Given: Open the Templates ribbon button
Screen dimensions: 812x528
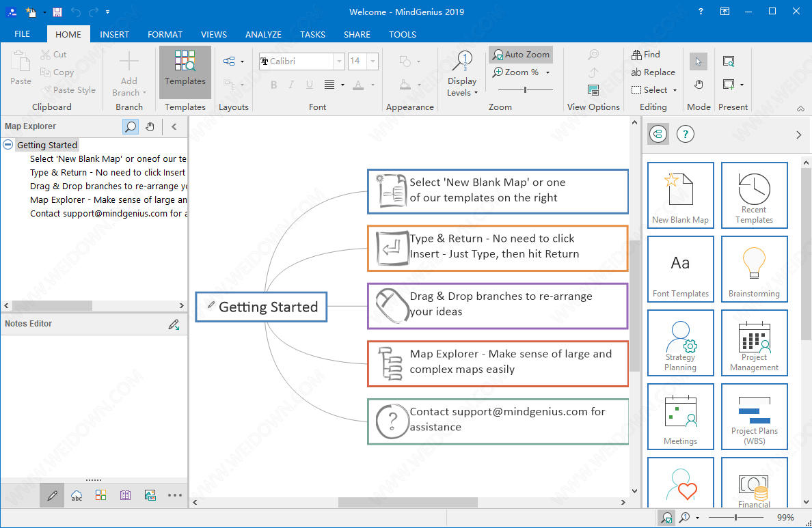Looking at the screenshot, I should click(185, 72).
